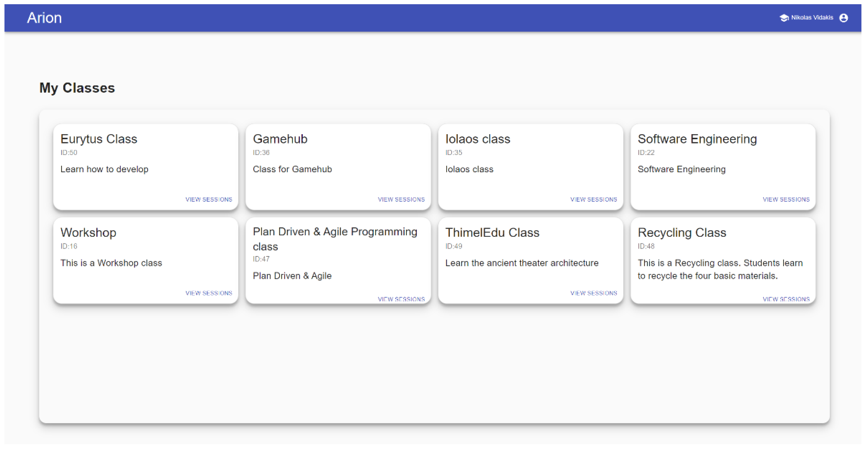Image resolution: width=868 pixels, height=451 pixels.
Task: Select the Eurytus Class card title
Action: [x=99, y=139]
